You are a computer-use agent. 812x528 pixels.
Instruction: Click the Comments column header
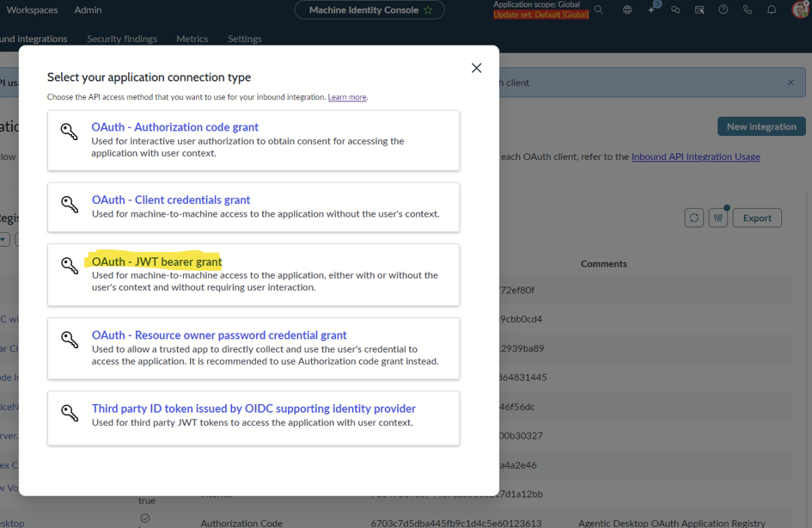coord(604,264)
